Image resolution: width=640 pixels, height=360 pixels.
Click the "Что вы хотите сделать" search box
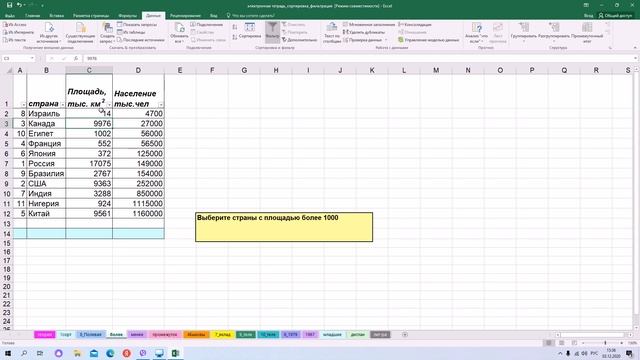pos(250,16)
